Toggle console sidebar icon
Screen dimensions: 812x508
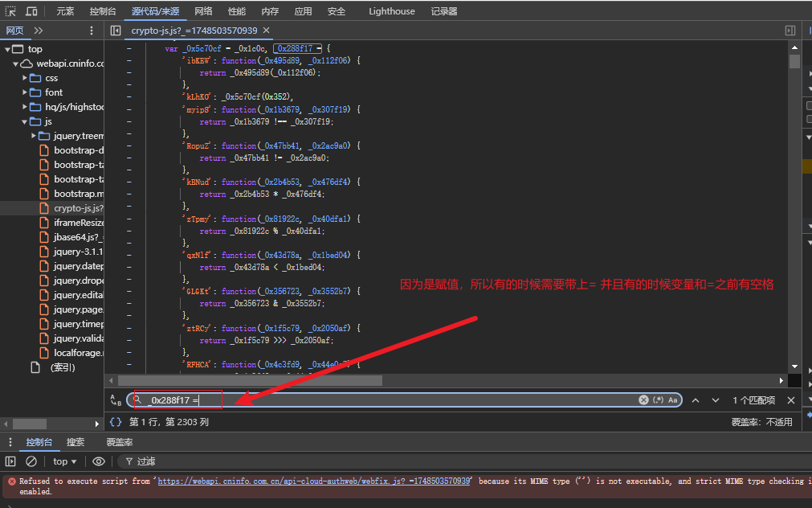(x=10, y=461)
